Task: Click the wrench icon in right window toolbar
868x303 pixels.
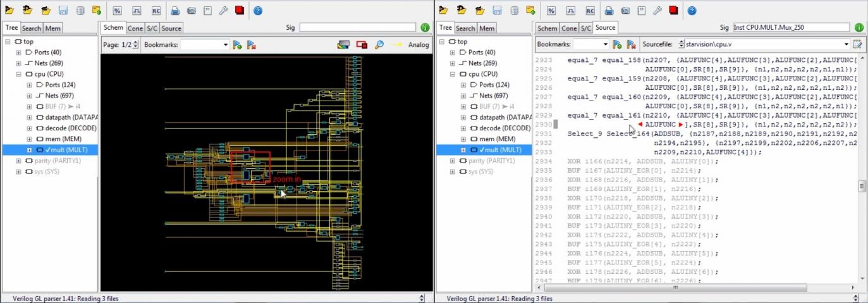Action: click(657, 10)
